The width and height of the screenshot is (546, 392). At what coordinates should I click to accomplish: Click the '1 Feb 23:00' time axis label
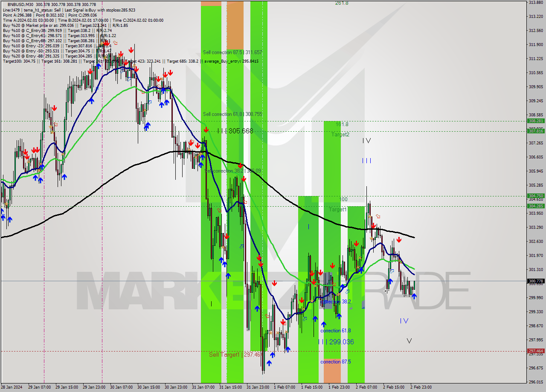(339, 387)
